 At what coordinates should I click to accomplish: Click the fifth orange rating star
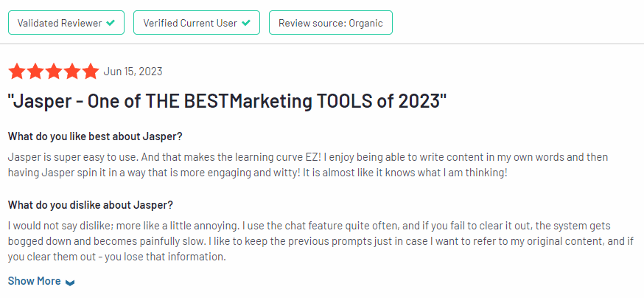pyautogui.click(x=91, y=72)
